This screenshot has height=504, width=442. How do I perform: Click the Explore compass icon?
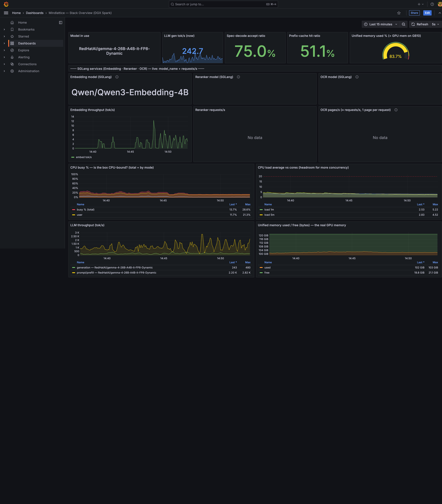coord(12,50)
